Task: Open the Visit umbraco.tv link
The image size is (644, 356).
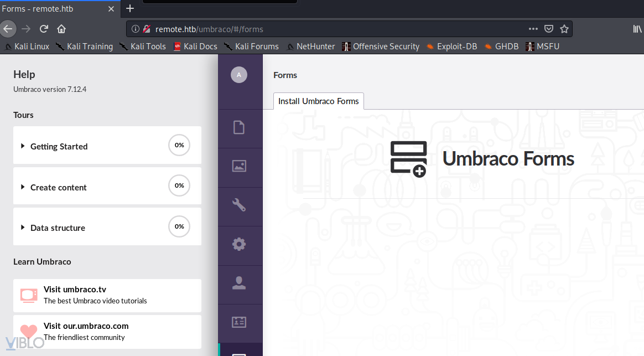Action: coord(107,296)
